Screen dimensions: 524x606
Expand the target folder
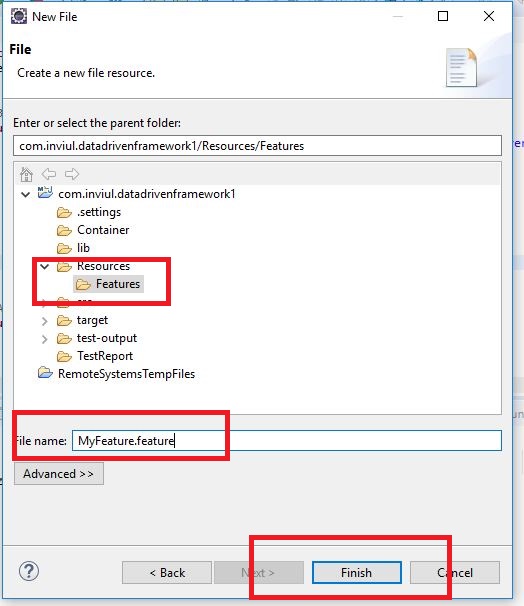[44, 321]
